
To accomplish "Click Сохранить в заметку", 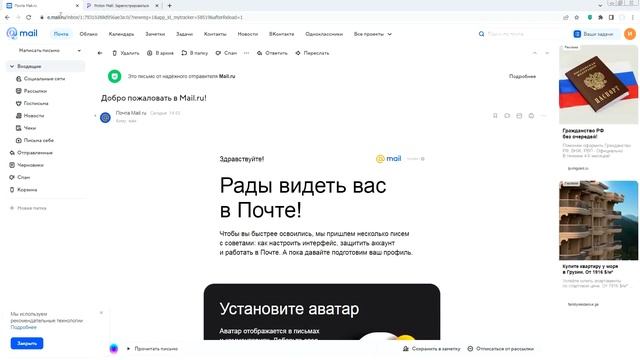I will coord(432,349).
